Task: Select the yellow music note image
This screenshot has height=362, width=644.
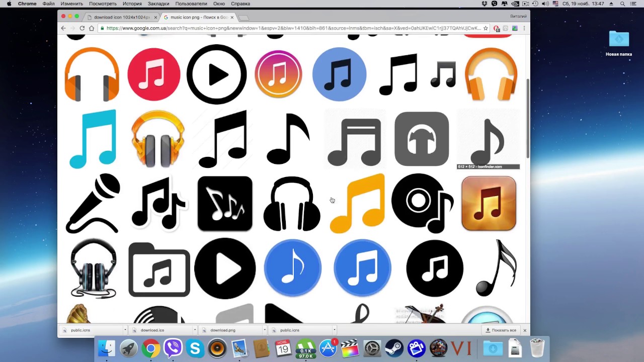Action: click(x=357, y=204)
